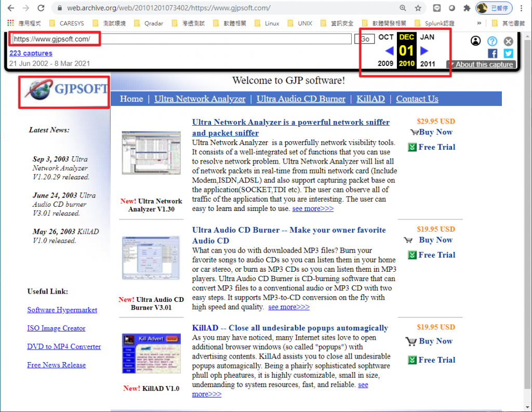
Task: Click cart icon for Ultra Audio CD Burner
Action: click(x=408, y=240)
